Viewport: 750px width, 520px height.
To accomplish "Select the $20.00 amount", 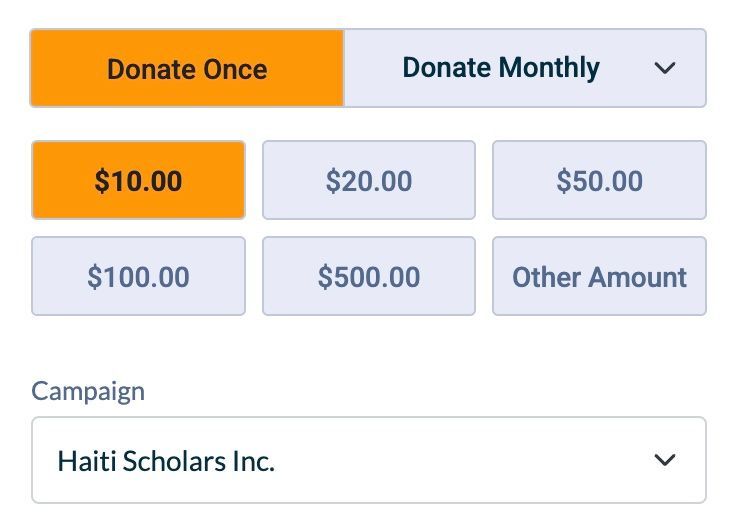I will pos(368,181).
